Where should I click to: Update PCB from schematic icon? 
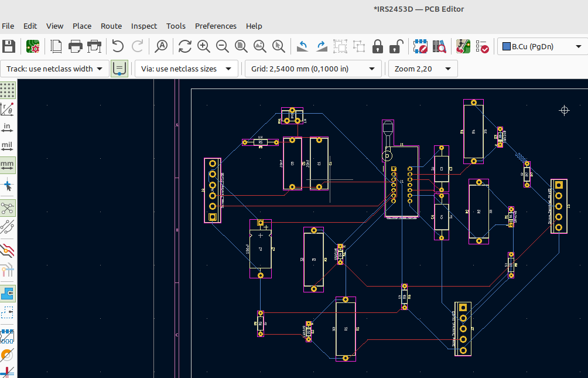point(463,46)
